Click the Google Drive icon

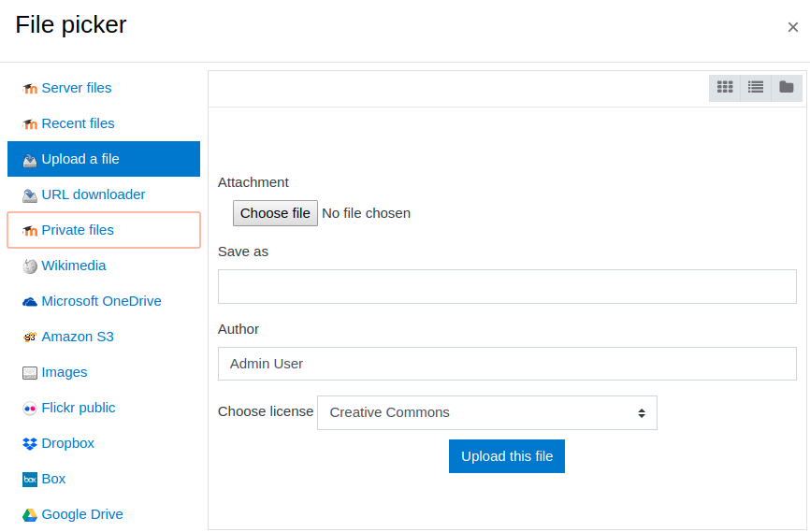(x=30, y=515)
